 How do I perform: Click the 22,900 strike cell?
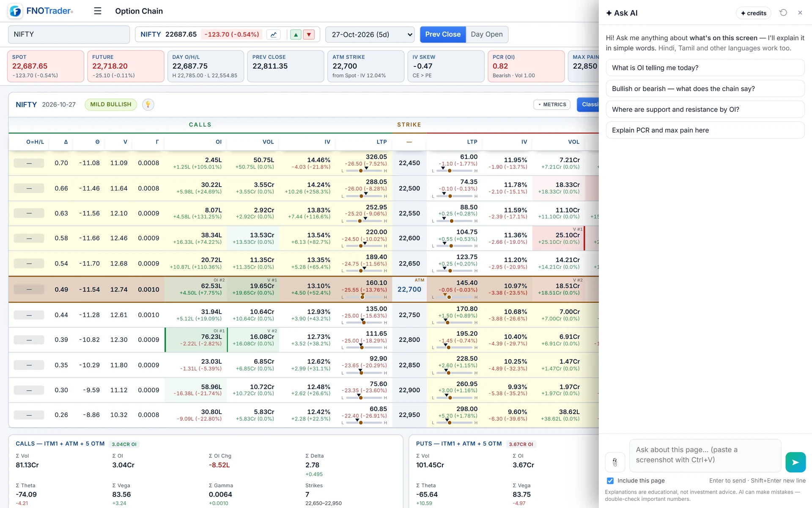pyautogui.click(x=409, y=390)
